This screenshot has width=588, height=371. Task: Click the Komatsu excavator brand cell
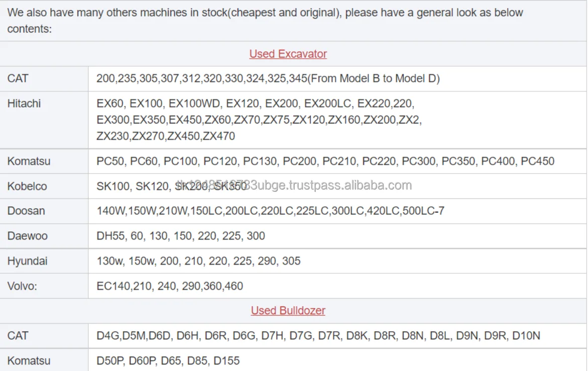(x=29, y=162)
